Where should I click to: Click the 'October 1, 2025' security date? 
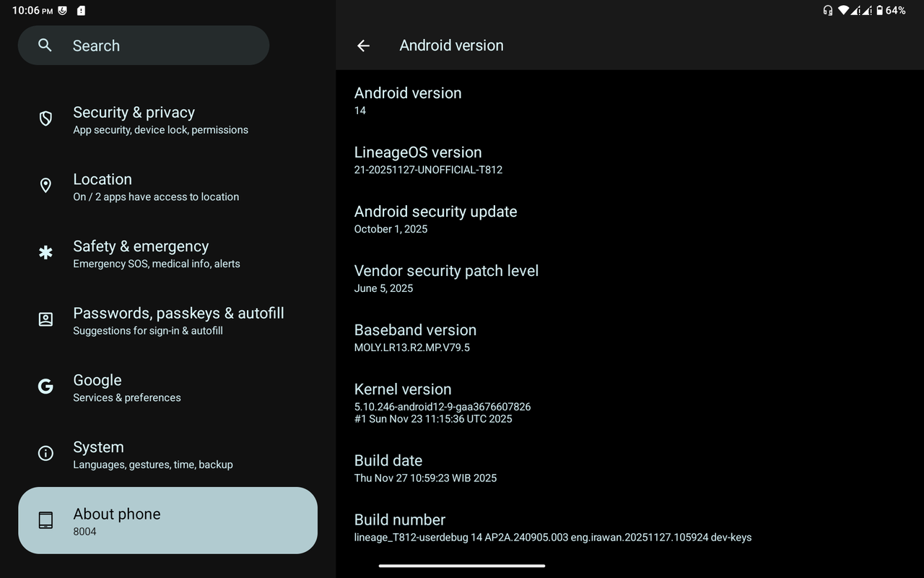(391, 229)
